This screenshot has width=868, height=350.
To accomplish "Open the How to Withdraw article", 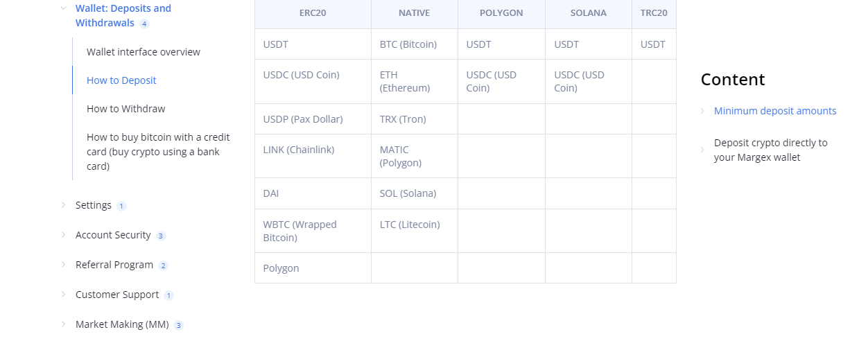I will point(125,109).
